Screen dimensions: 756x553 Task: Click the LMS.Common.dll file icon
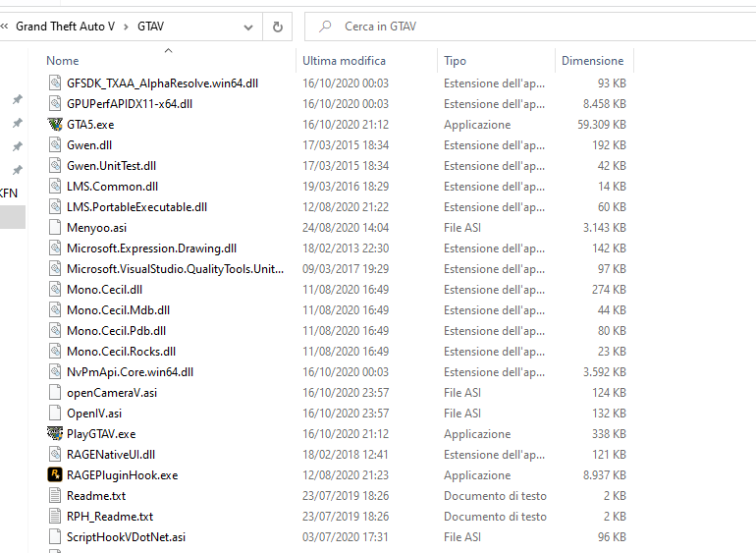coord(55,187)
